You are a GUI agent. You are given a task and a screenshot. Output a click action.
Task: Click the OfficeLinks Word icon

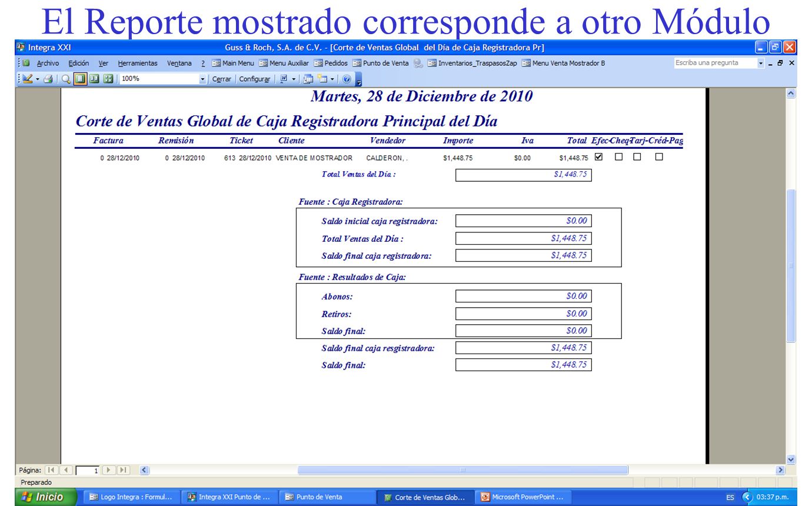pyautogui.click(x=284, y=78)
